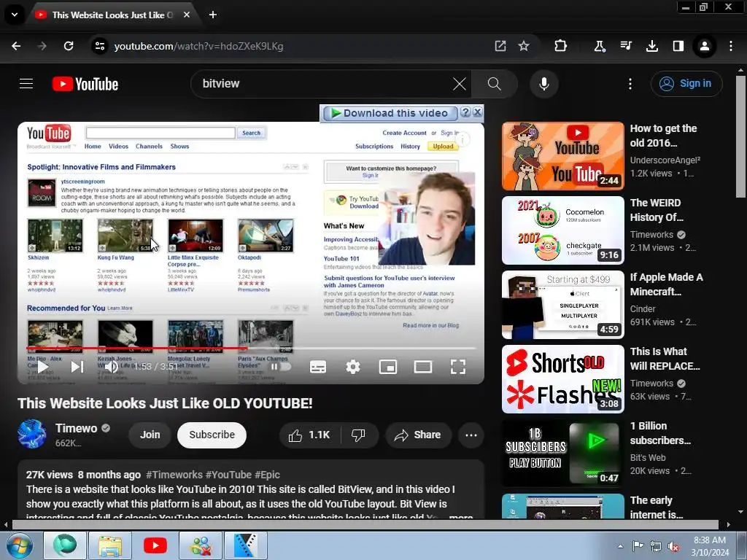
Task: Open Chrome Labs flask icon
Action: pos(600,46)
